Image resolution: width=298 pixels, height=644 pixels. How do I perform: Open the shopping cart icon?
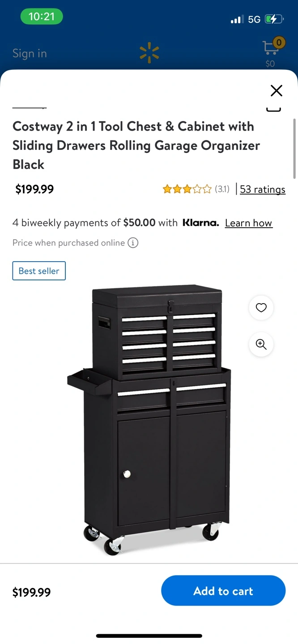click(270, 48)
